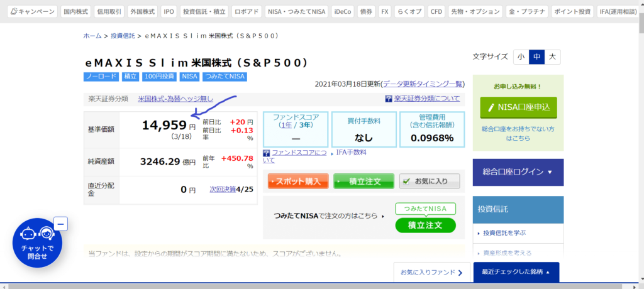Click the スポット購入 button
The width and height of the screenshot is (644, 289).
[x=298, y=181]
